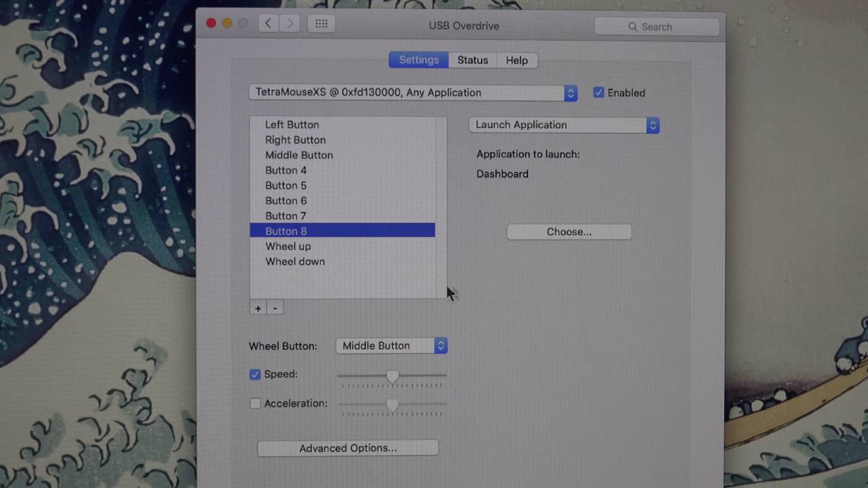
Task: Expand the Wheel Button Middle Button dropdown
Action: click(x=391, y=346)
